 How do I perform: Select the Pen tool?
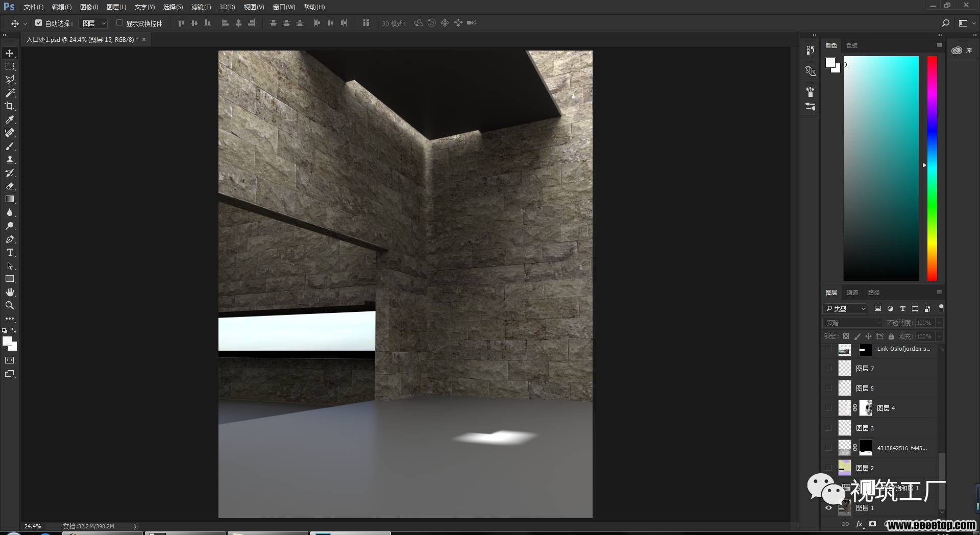pos(10,239)
